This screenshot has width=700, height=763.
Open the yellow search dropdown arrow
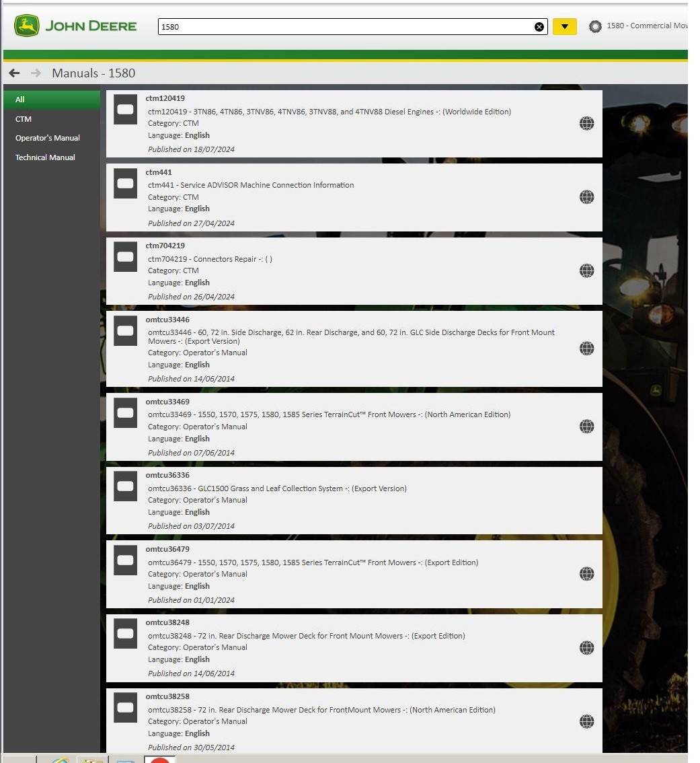tap(564, 26)
